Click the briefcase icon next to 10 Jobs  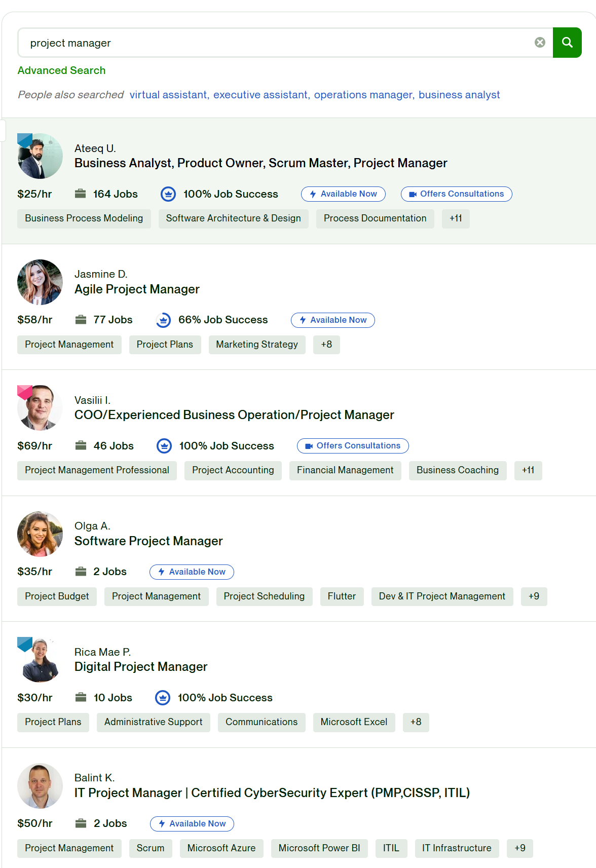click(x=81, y=697)
